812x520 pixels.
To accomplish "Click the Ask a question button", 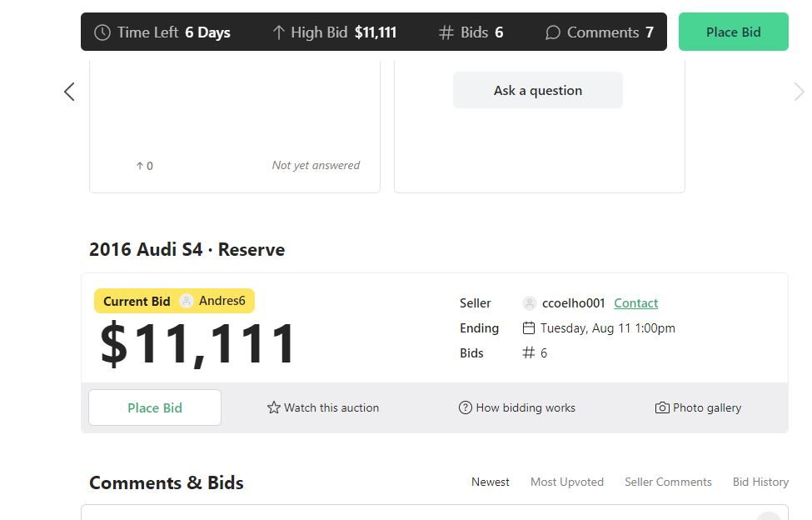I will pos(537,90).
